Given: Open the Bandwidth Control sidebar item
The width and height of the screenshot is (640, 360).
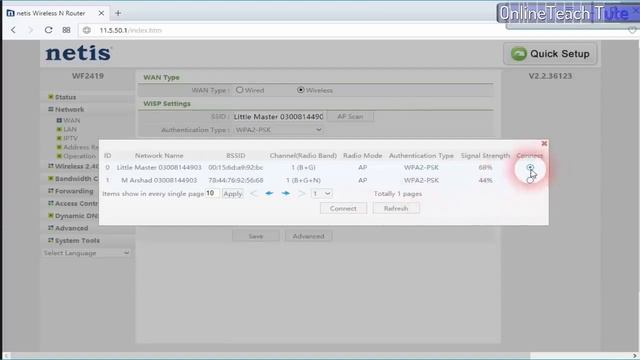Looking at the screenshot, I should coord(76,179).
